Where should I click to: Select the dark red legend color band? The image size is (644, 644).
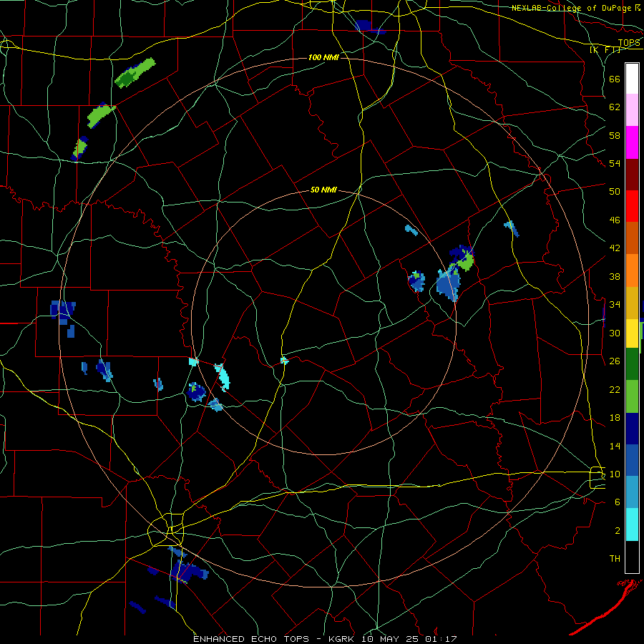pyautogui.click(x=632, y=175)
